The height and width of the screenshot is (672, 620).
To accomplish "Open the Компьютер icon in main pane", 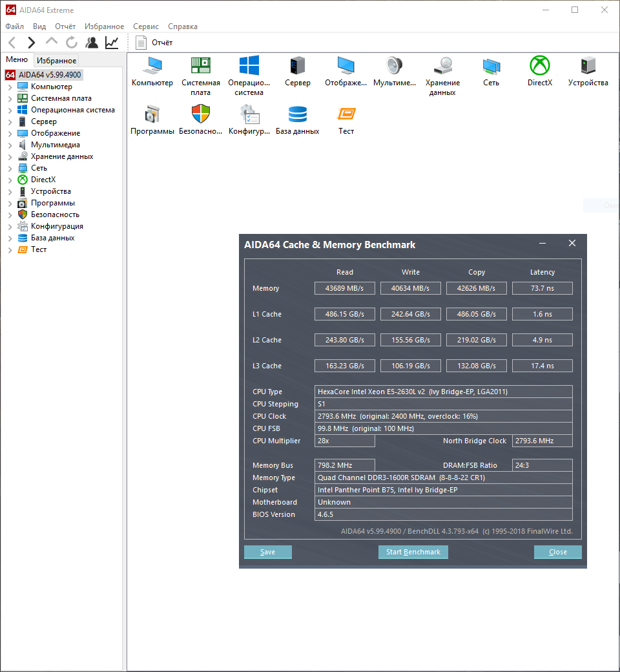I will [x=152, y=71].
